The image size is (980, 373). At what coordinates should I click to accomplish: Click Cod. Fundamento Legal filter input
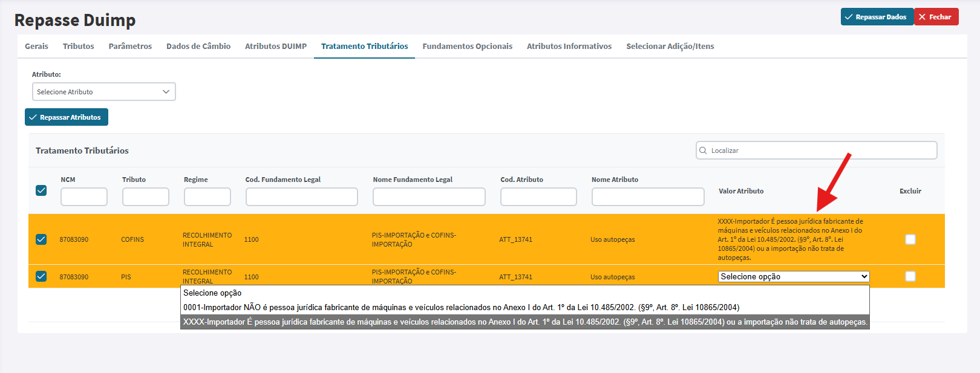click(x=302, y=196)
